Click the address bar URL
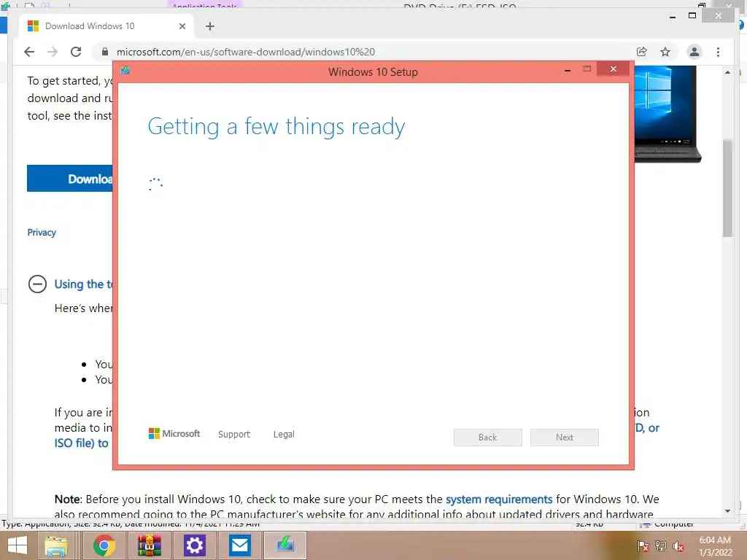The image size is (747, 560). (246, 52)
